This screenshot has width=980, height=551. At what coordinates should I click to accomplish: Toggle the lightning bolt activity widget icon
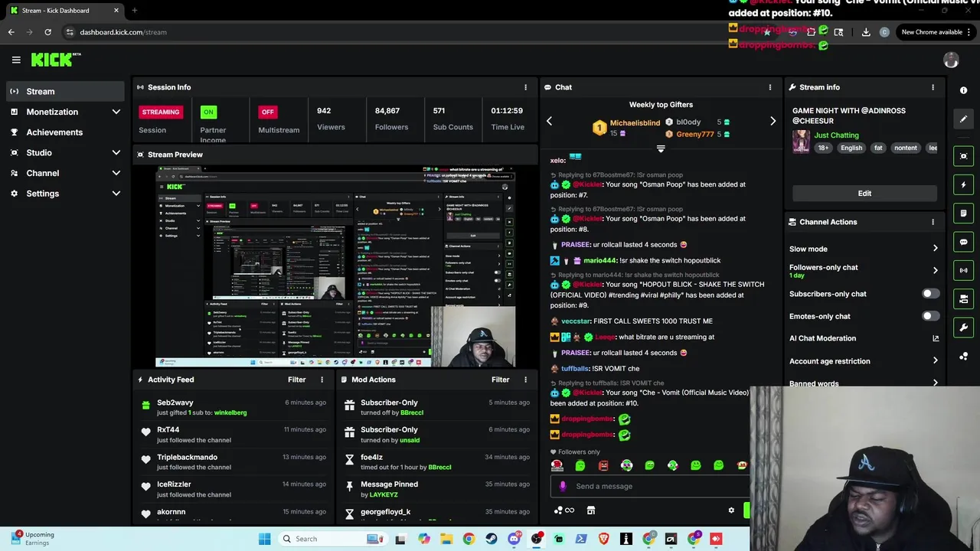pos(963,184)
